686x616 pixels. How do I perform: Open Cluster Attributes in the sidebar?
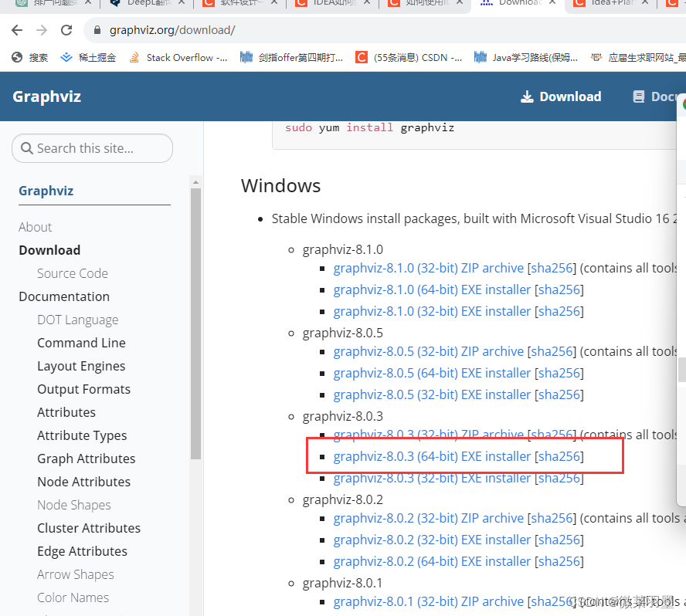[x=89, y=528]
